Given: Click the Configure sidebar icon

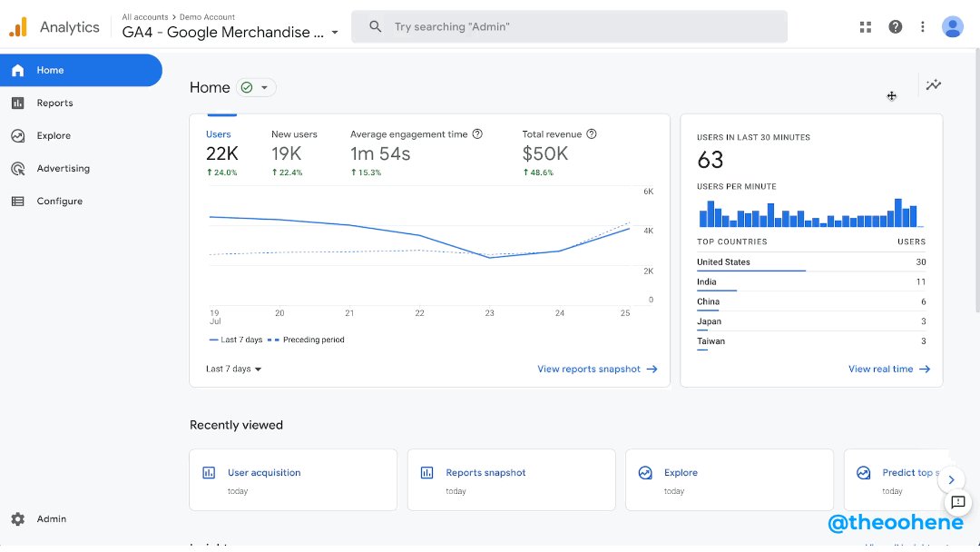Looking at the screenshot, I should coord(18,202).
